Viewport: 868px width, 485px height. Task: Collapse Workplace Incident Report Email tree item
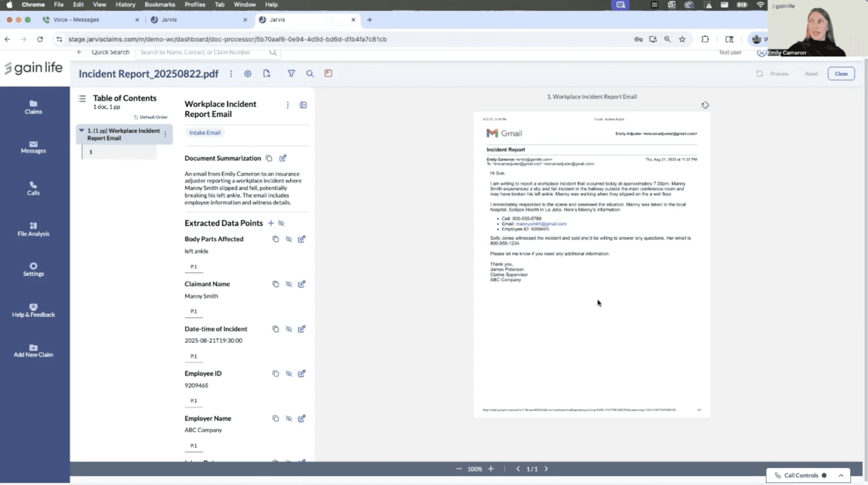81,130
